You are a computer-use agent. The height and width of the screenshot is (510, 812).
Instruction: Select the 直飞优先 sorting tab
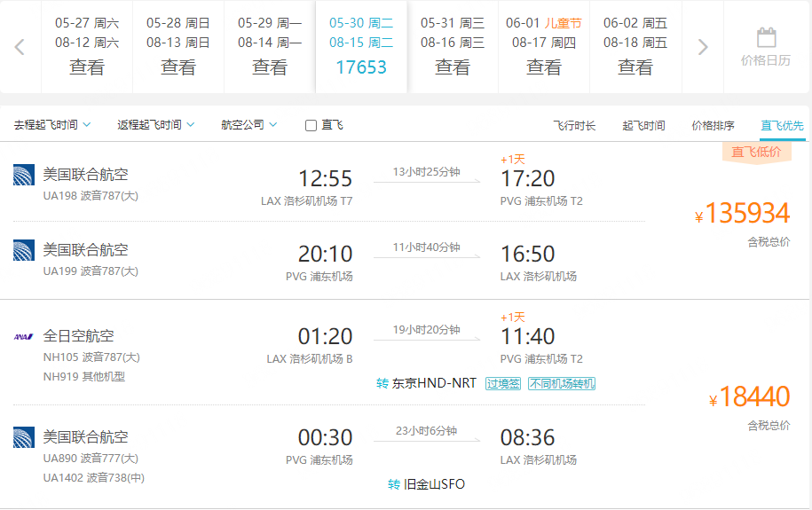(782, 125)
